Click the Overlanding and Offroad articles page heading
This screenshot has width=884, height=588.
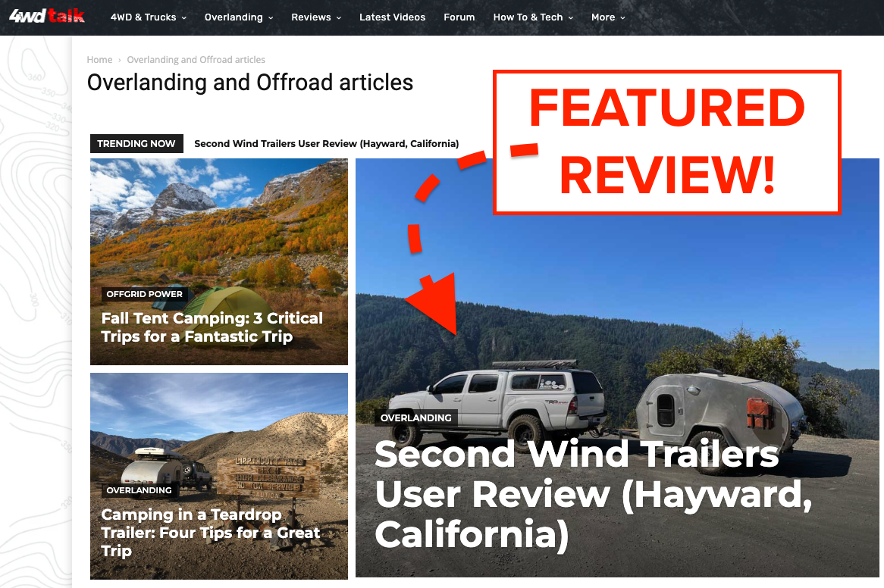point(249,83)
